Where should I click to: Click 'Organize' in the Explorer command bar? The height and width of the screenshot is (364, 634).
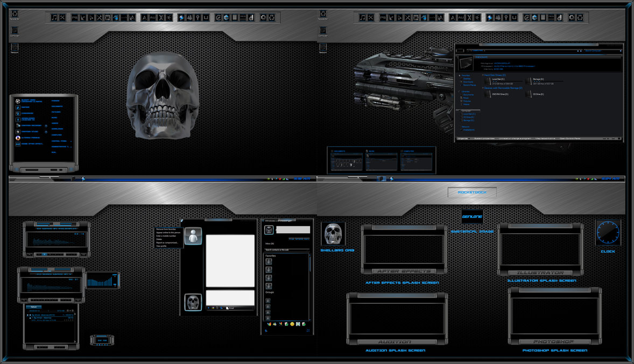463,138
